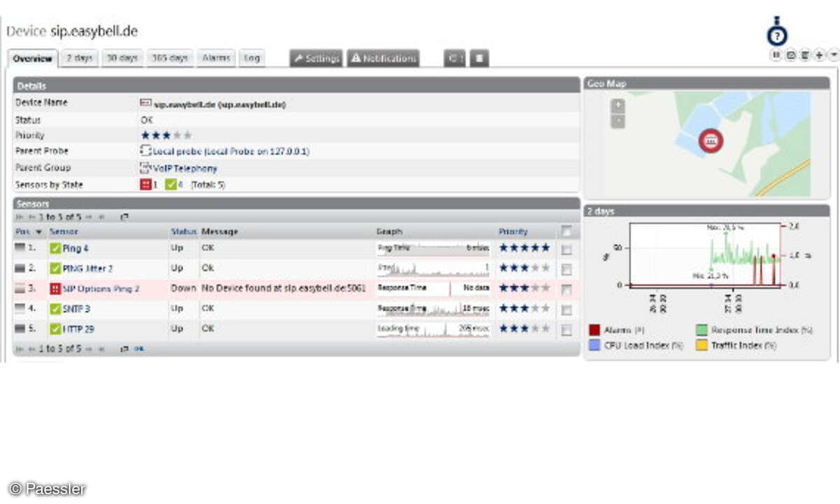Set priority stars for HTTP 29

pyautogui.click(x=524, y=328)
